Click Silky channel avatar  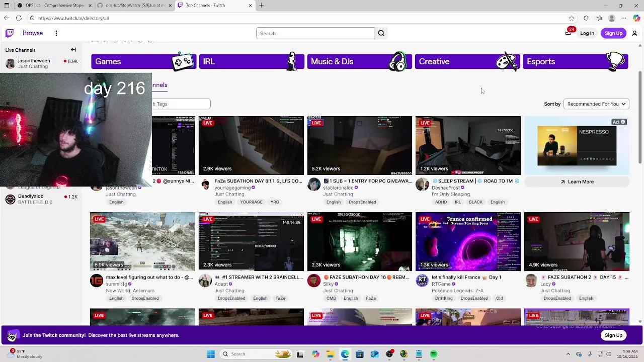click(x=314, y=281)
